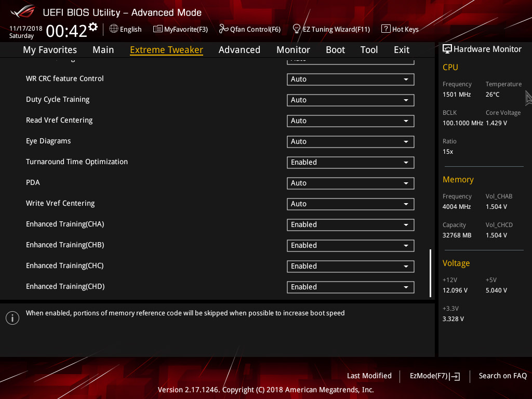The width and height of the screenshot is (532, 399).
Task: Click the MyFavorite list icon
Action: pos(157,29)
